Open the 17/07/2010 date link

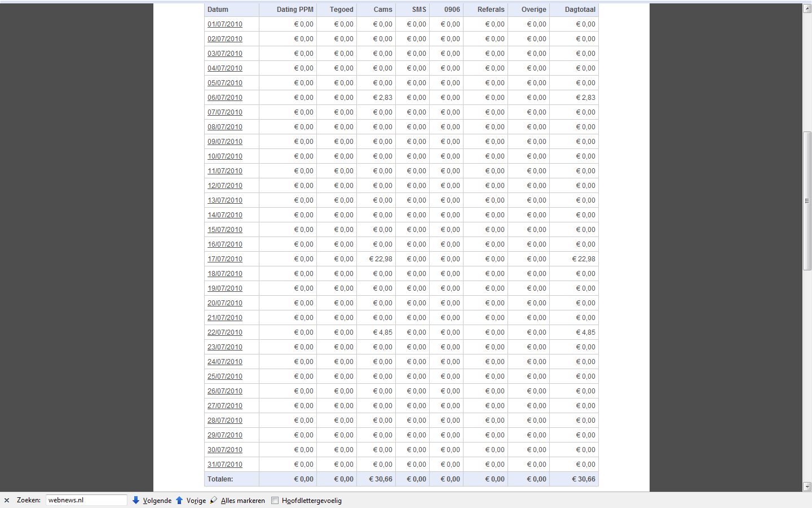coord(225,259)
